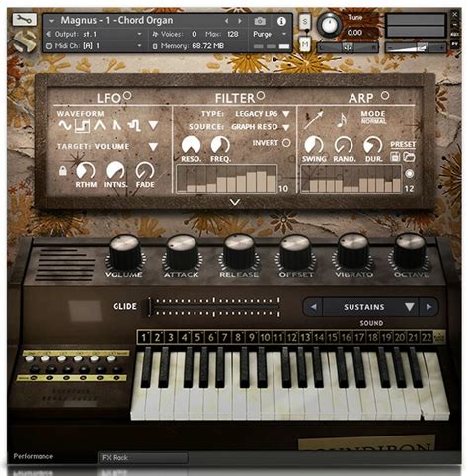Click the RELEASE knob on organ
This screenshot has height=476, width=468.
tap(239, 253)
